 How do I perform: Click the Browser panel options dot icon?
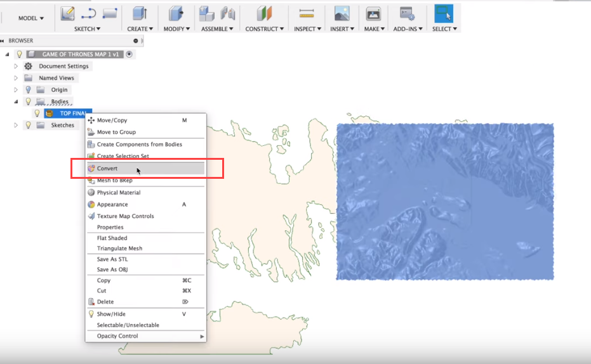click(x=136, y=41)
